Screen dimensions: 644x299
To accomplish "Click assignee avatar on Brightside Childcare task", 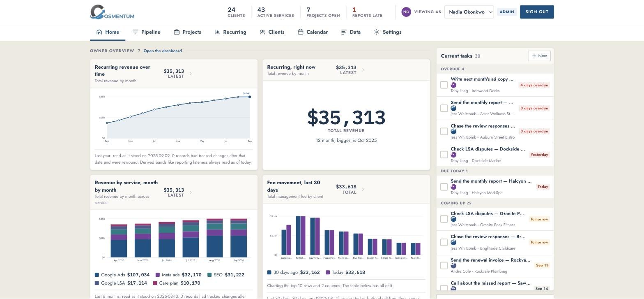I will pos(453,242).
